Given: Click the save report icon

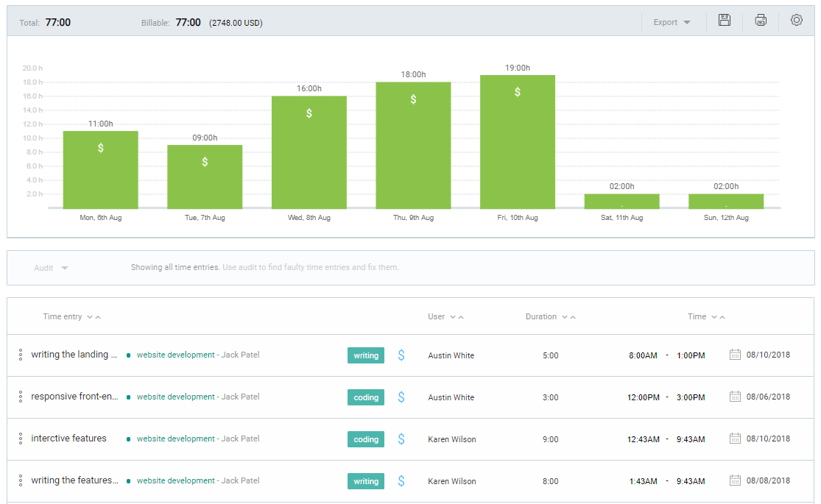Looking at the screenshot, I should (724, 21).
